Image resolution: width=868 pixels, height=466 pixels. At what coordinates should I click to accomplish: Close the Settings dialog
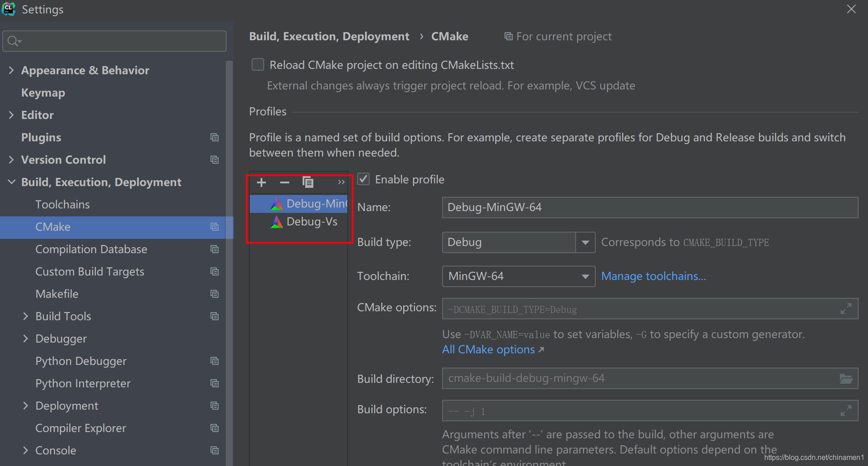point(851,9)
